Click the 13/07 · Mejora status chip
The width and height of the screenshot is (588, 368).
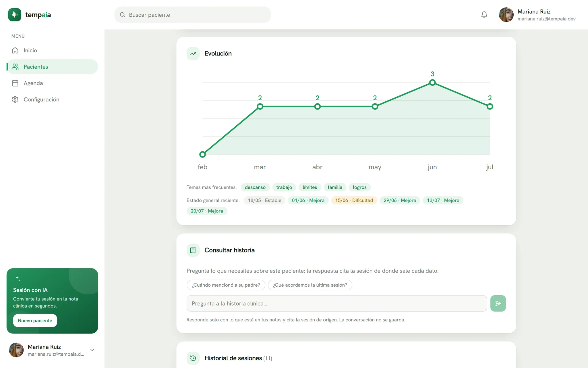coord(443,200)
